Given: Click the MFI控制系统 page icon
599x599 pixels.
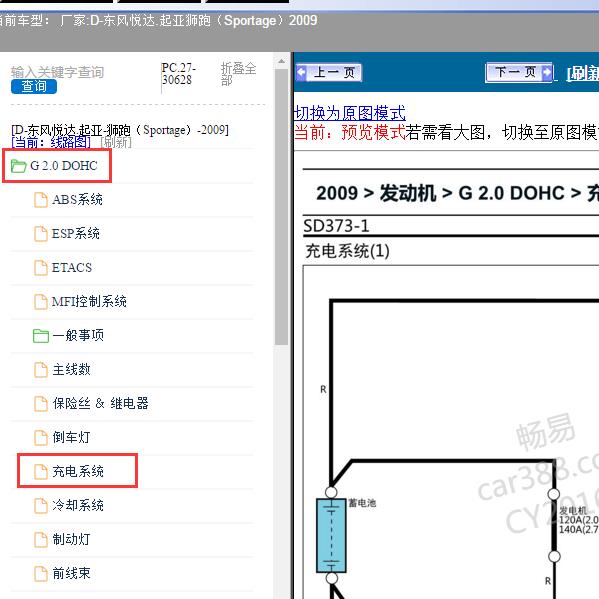Looking at the screenshot, I should 41,302.
